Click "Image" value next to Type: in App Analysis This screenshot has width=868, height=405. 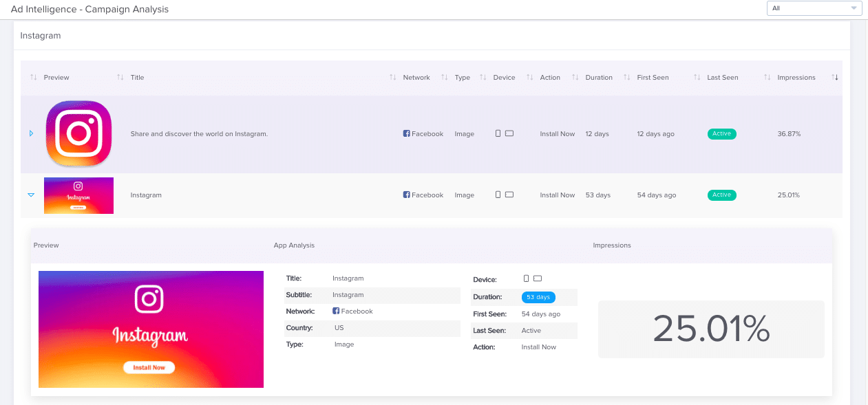[344, 344]
